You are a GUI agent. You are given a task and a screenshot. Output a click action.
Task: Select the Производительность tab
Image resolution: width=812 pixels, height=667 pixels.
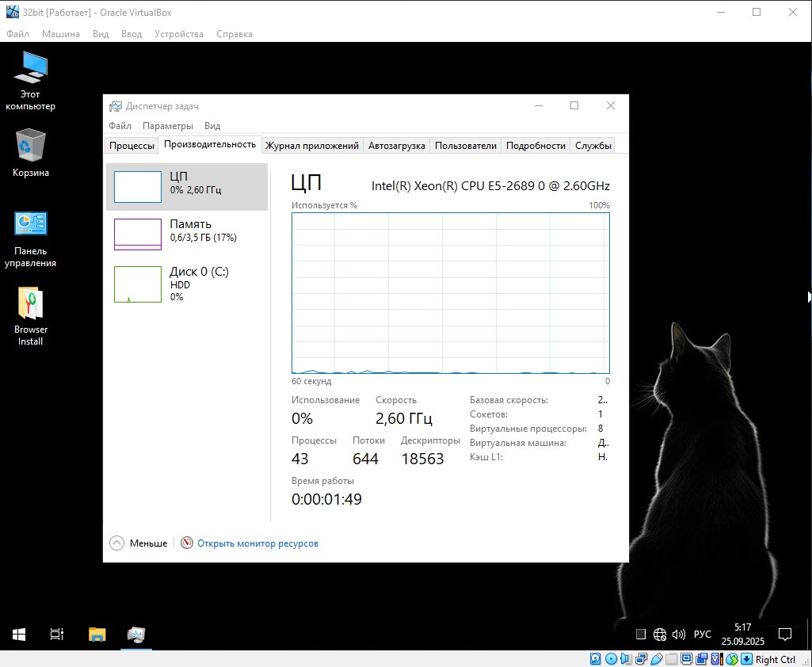point(210,144)
